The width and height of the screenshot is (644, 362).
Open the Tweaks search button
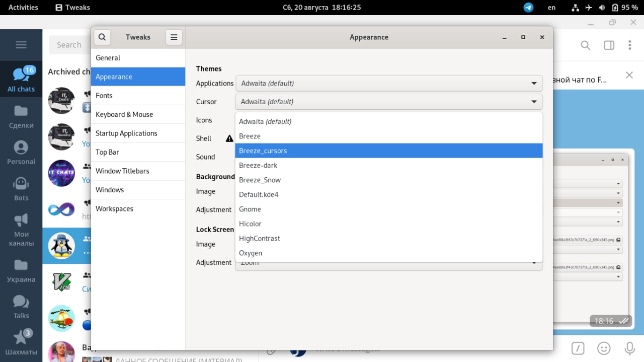102,37
